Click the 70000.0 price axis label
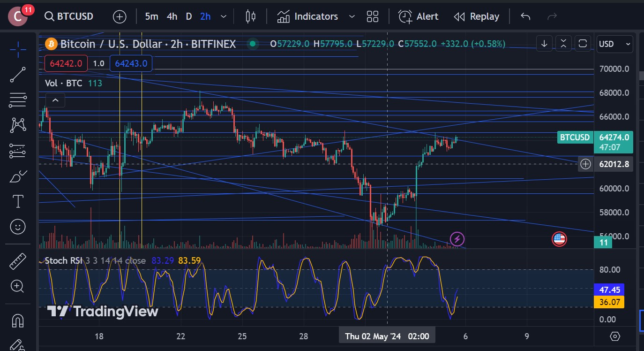The image size is (644, 351). [614, 69]
